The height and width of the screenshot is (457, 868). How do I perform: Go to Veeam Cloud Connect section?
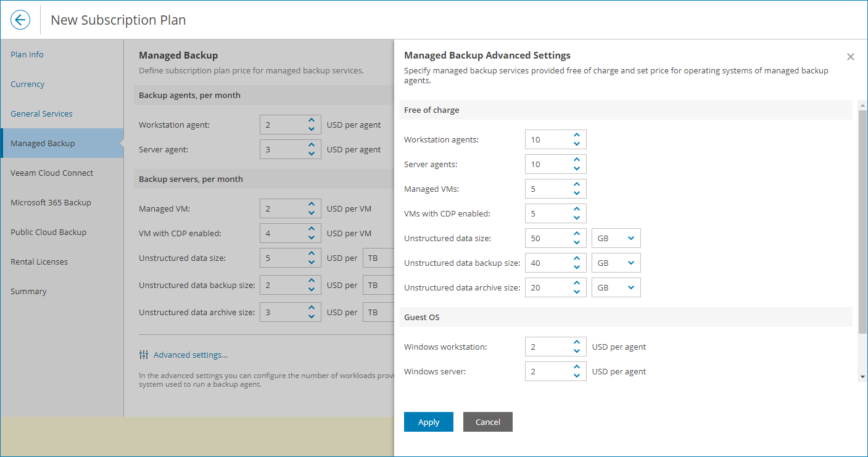52,173
